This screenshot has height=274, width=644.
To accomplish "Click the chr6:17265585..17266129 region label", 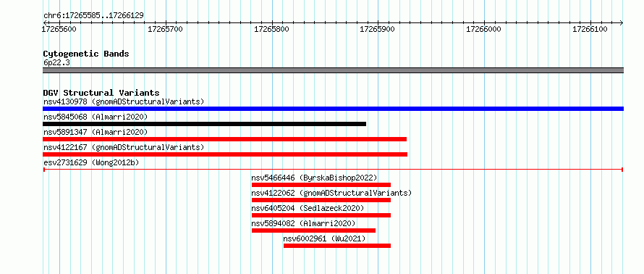I will point(93,16).
